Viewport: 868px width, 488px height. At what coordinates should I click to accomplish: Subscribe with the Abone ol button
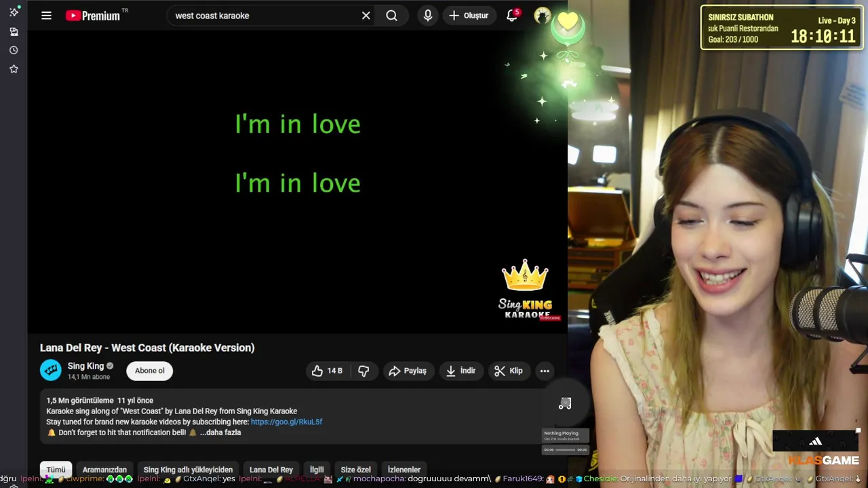pos(149,371)
